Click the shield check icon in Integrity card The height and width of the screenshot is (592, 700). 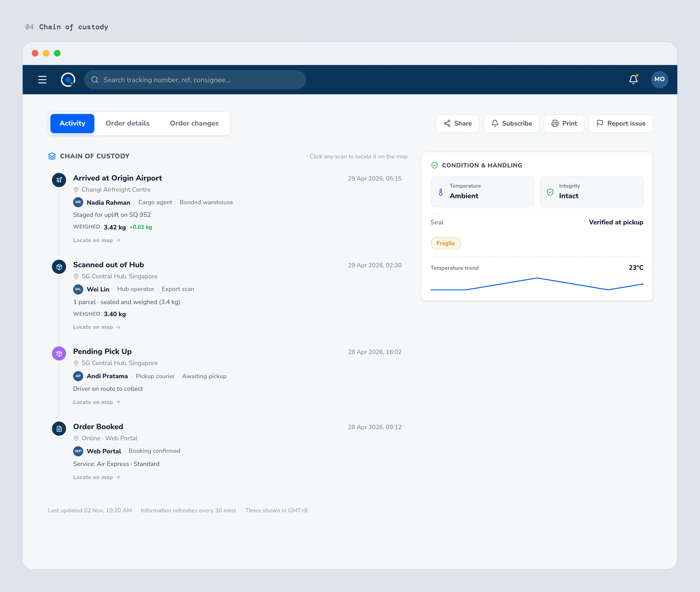(550, 192)
